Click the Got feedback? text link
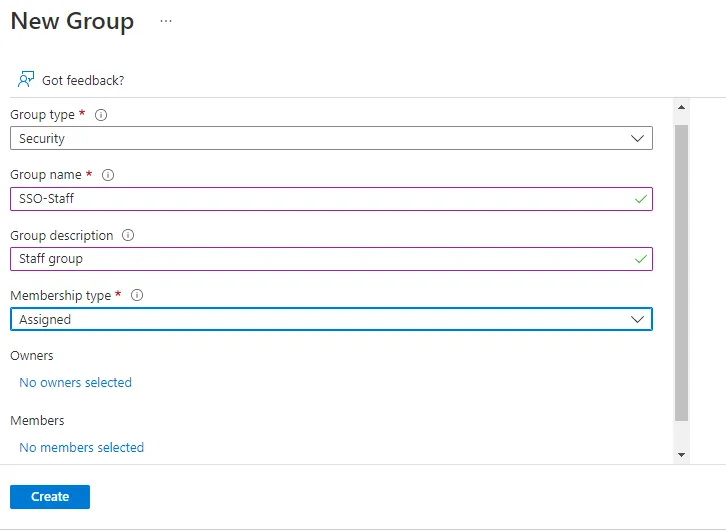The height and width of the screenshot is (531, 726). 83,81
